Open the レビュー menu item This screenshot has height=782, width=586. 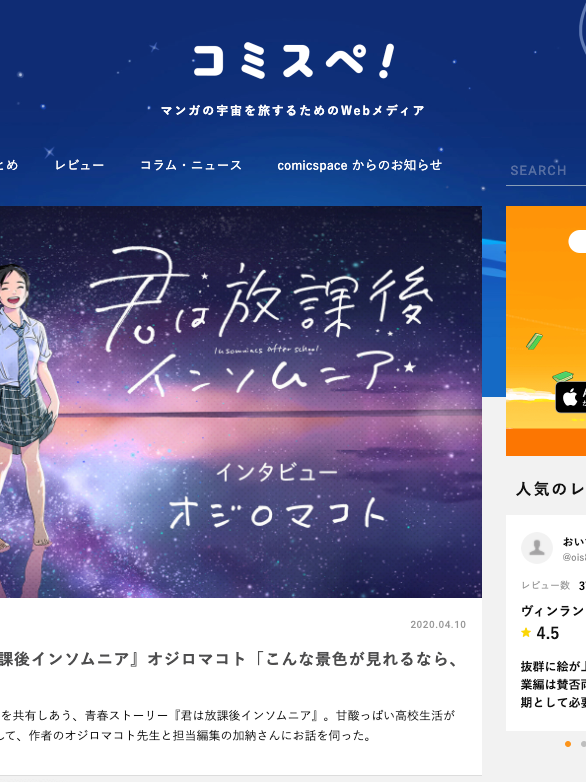point(79,165)
